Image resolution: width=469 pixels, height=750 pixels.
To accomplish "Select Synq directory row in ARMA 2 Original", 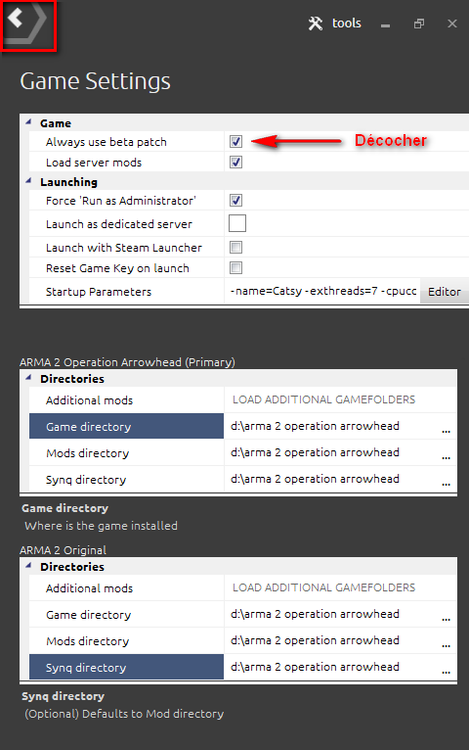I will (126, 667).
